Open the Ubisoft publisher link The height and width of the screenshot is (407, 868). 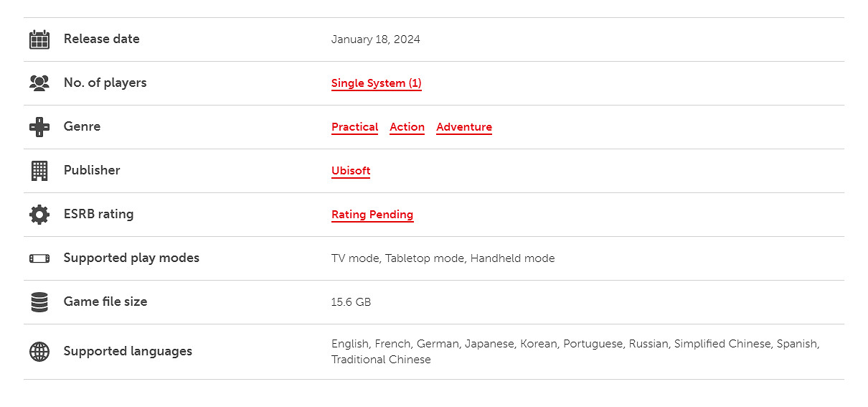(351, 171)
